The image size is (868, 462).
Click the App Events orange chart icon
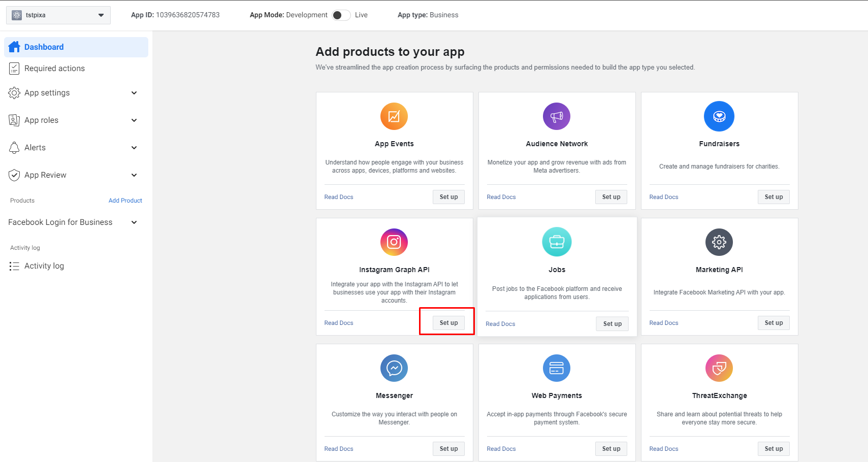[x=394, y=116]
